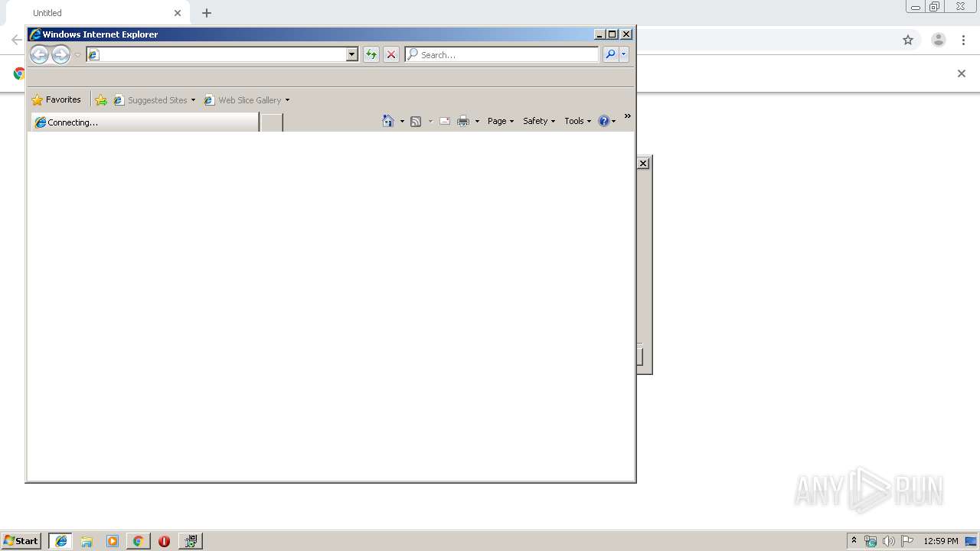Open the Favorites center
Image resolution: width=980 pixels, height=551 pixels.
click(56, 99)
